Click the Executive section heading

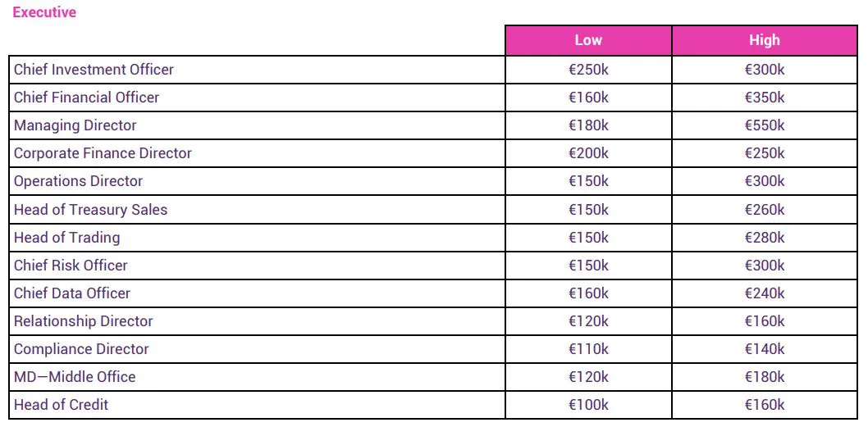click(x=44, y=12)
